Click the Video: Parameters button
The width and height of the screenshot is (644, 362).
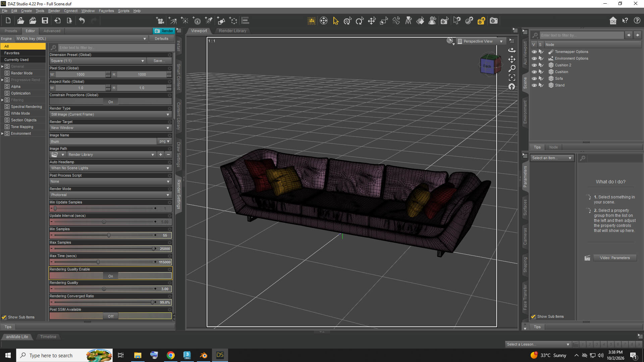[615, 258]
